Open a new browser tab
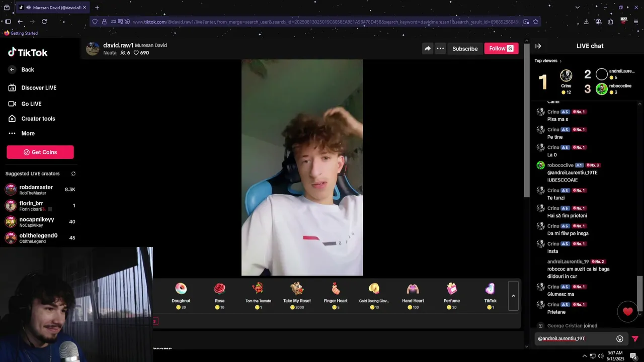 click(x=97, y=8)
